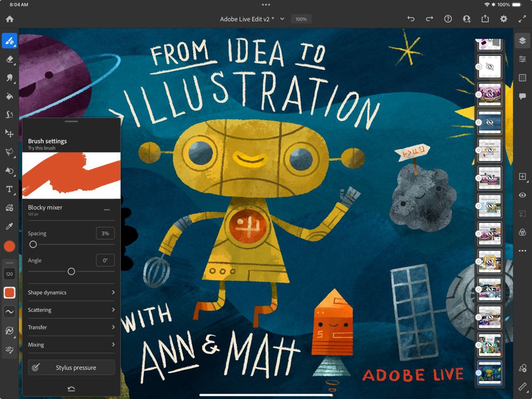Open the quick actions play icon
532x399 pixels.
pos(522,368)
